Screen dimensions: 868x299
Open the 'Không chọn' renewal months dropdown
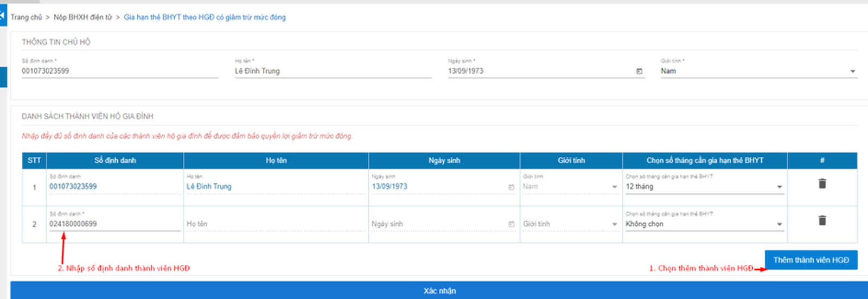pyautogui.click(x=704, y=224)
